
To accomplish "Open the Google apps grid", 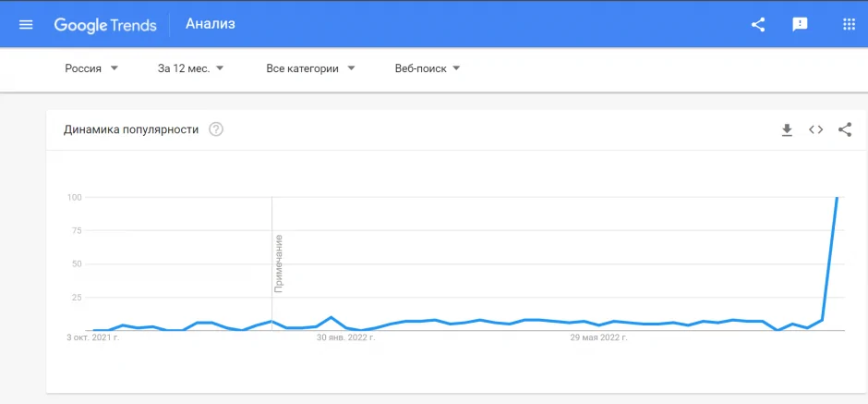I will pyautogui.click(x=850, y=25).
